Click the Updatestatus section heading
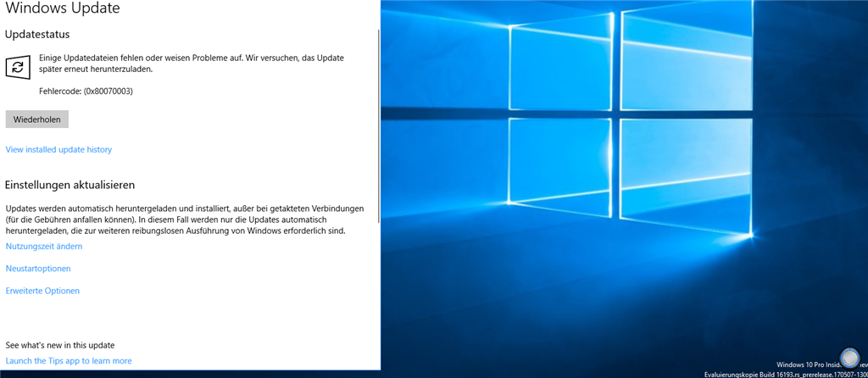 pos(37,34)
